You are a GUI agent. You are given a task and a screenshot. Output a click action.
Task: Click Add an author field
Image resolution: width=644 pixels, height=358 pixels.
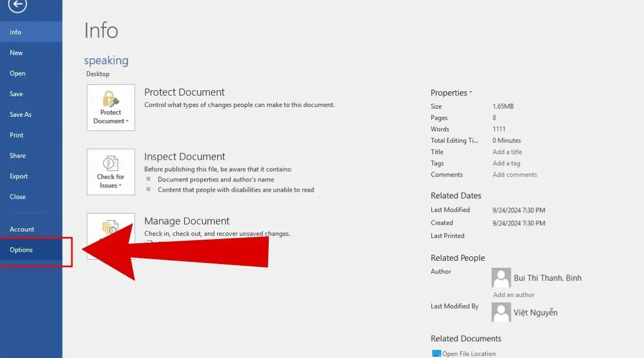pyautogui.click(x=514, y=294)
